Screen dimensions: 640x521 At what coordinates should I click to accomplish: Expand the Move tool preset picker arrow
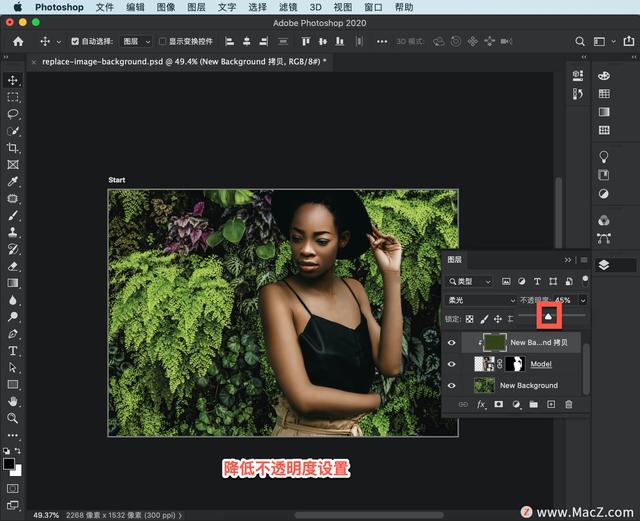point(59,42)
